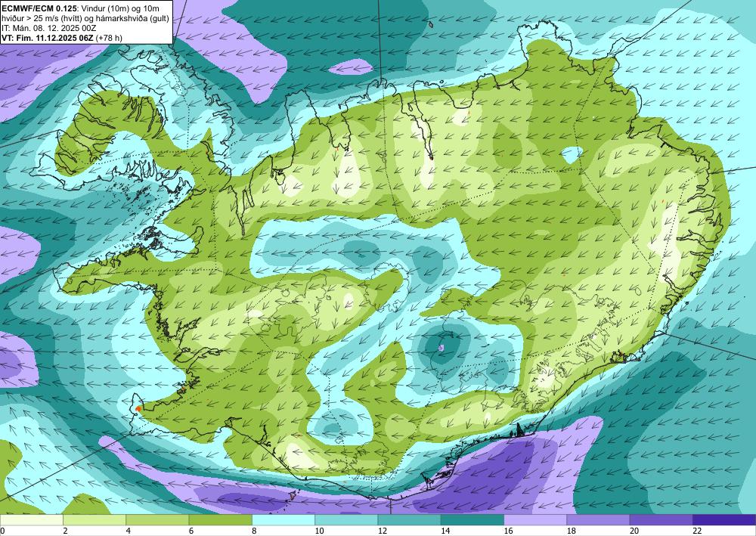Click the legend scale label '14'
This screenshot has width=756, height=536.
pos(445,531)
